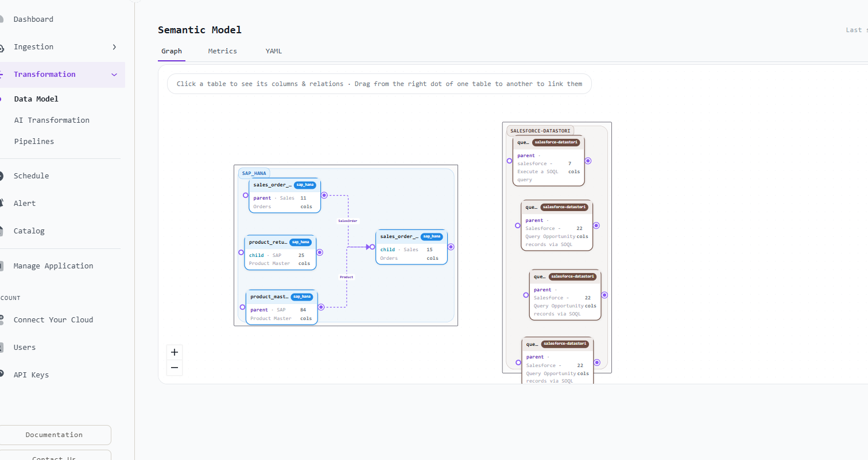Click the SalesOrder relation label

[x=348, y=221]
